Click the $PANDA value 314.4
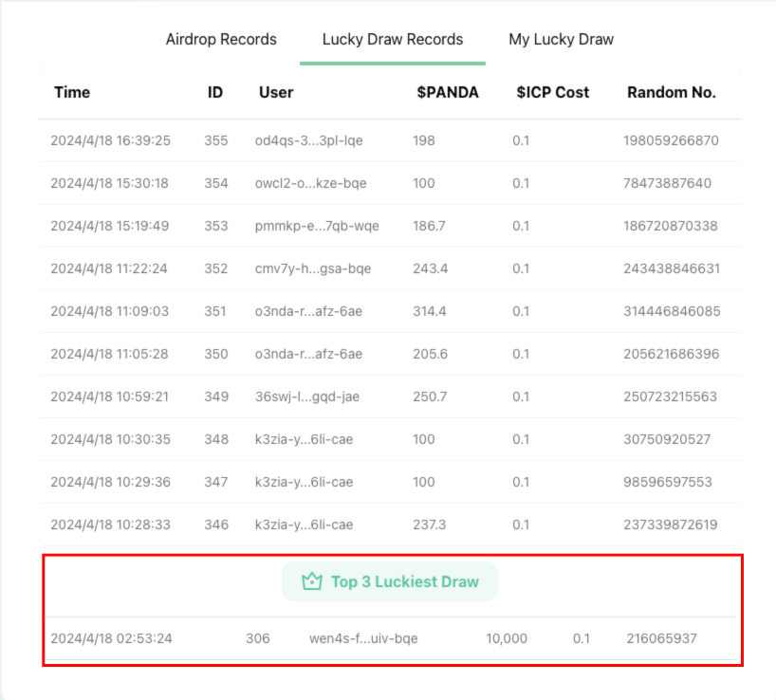The width and height of the screenshot is (776, 700). click(x=430, y=311)
